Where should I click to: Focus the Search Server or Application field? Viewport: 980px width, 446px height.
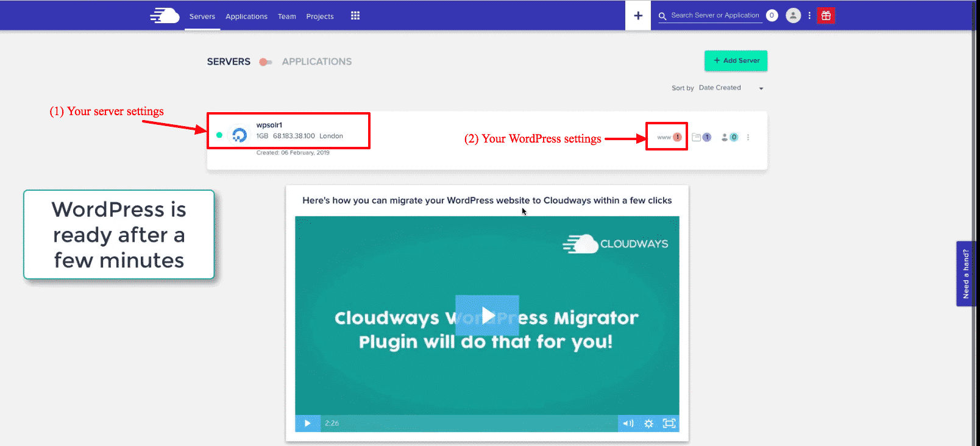click(x=715, y=15)
